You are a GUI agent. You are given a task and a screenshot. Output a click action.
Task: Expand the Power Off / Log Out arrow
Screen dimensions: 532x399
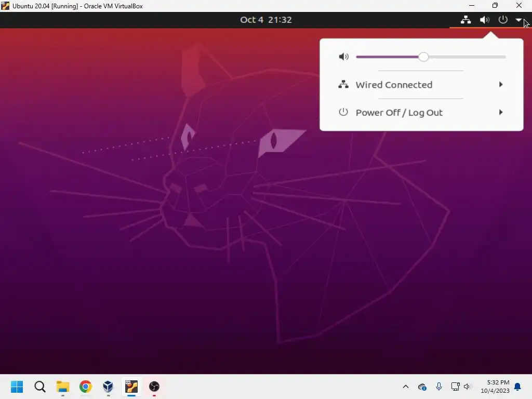coord(501,112)
